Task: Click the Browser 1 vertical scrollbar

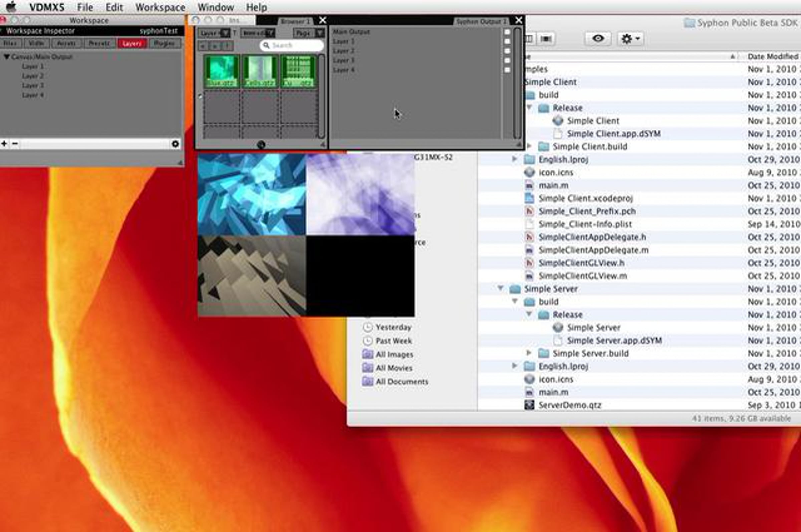Action: tap(321, 96)
